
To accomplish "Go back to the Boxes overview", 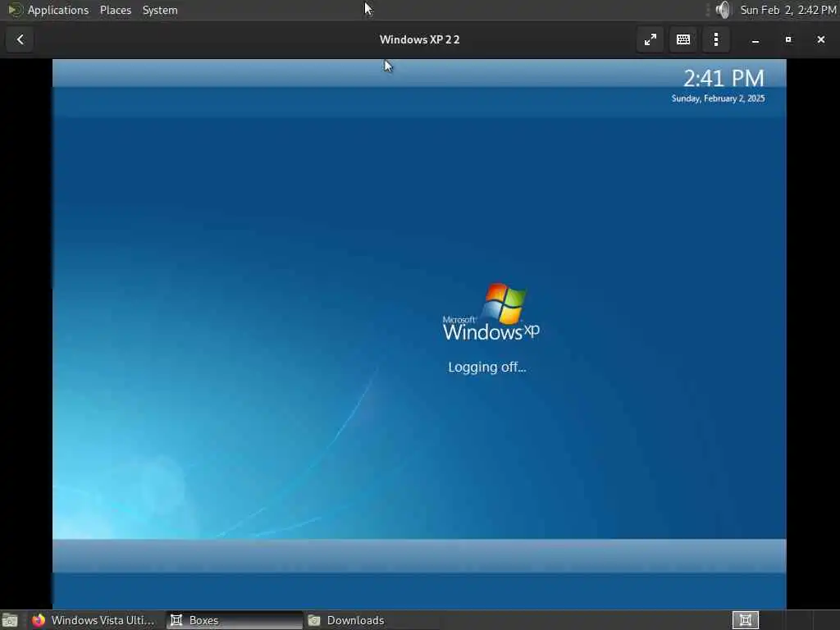I will point(21,39).
